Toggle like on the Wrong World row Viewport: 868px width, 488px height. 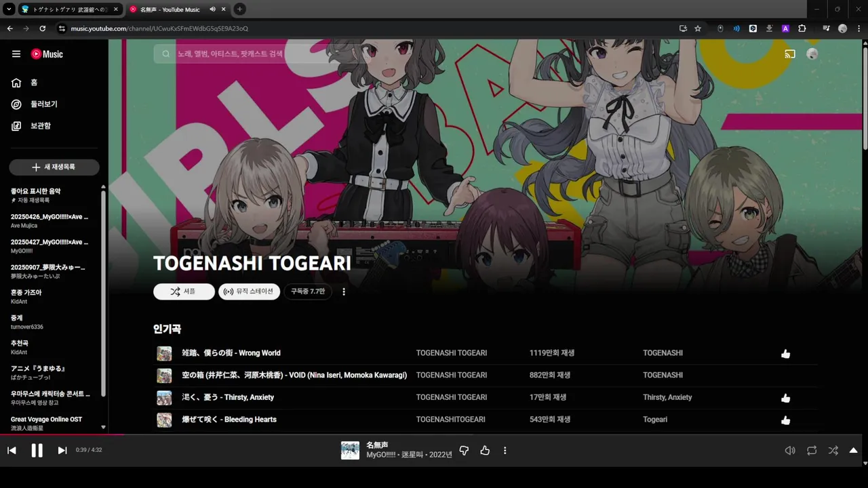coord(785,353)
